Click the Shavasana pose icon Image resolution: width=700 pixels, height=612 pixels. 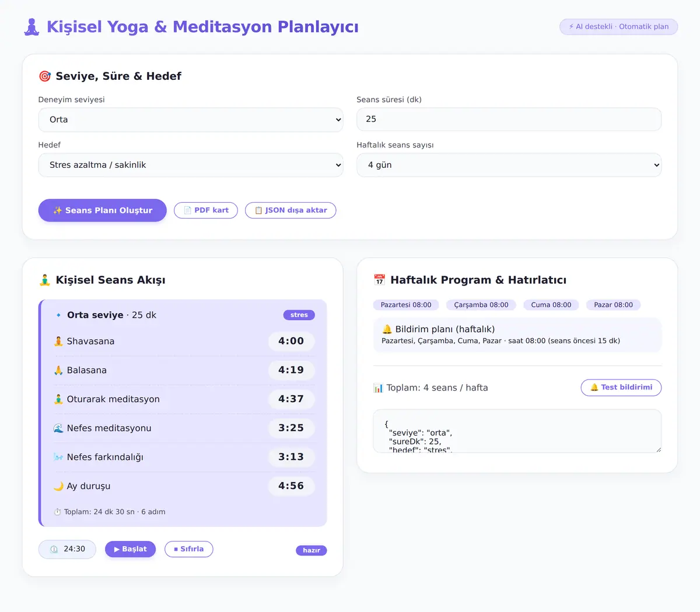click(58, 342)
